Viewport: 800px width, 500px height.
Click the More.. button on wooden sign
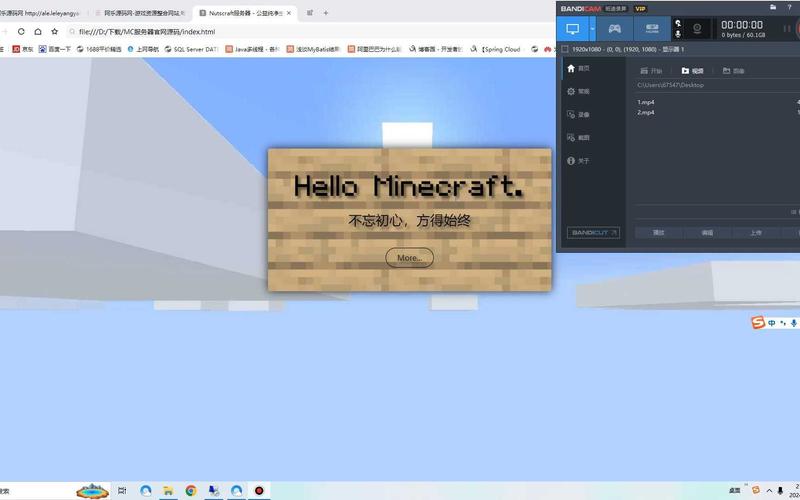click(409, 258)
